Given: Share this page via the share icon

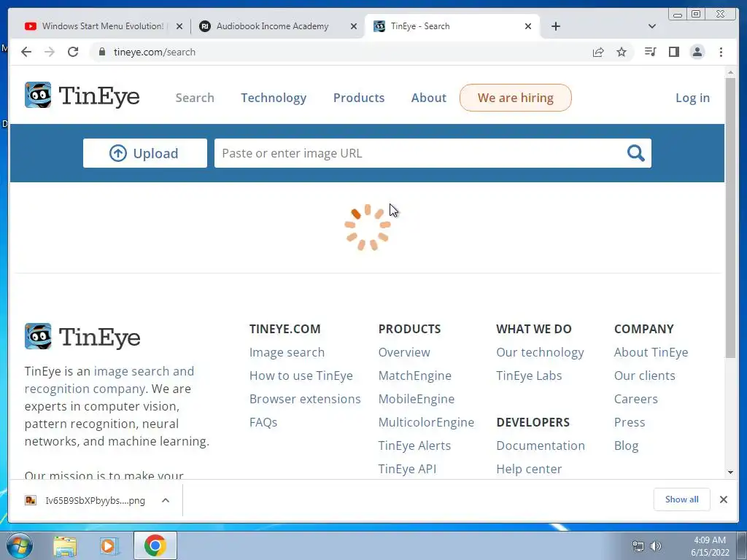Looking at the screenshot, I should [598, 52].
